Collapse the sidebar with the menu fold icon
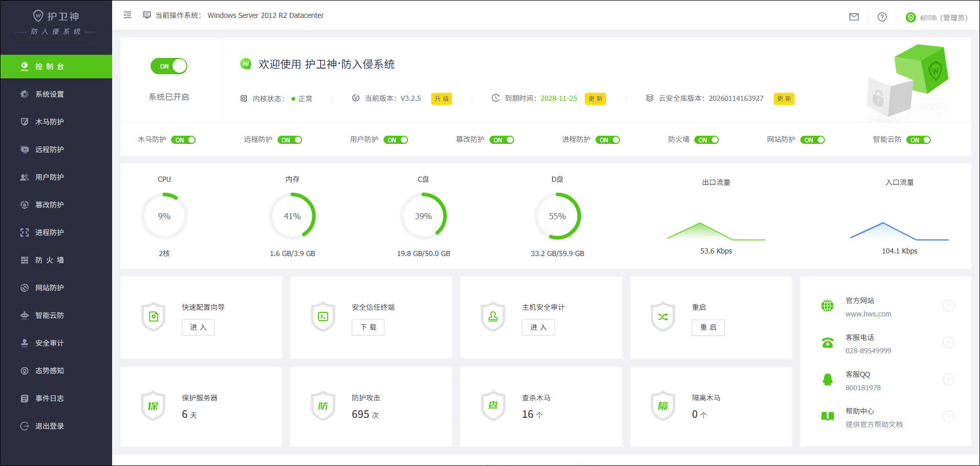This screenshot has height=466, width=980. tap(127, 15)
